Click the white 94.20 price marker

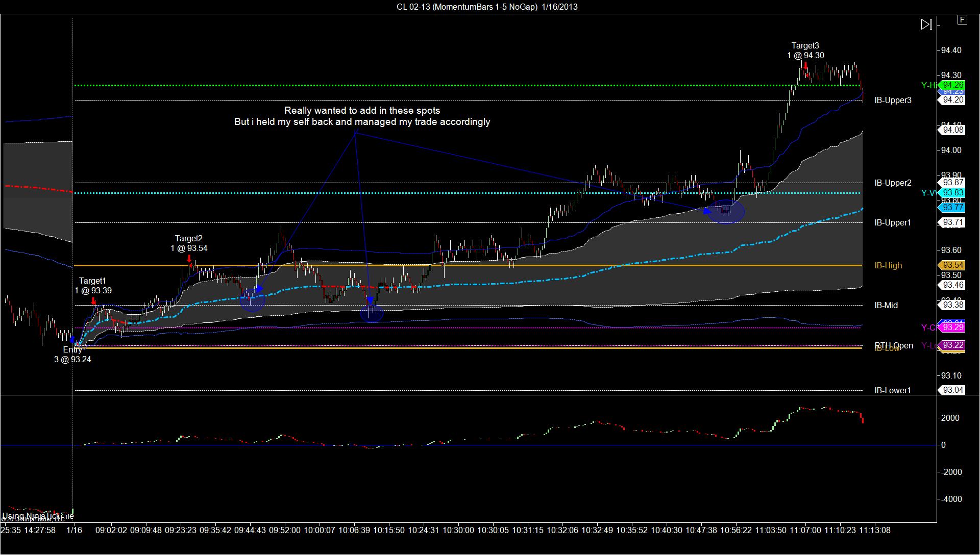952,100
